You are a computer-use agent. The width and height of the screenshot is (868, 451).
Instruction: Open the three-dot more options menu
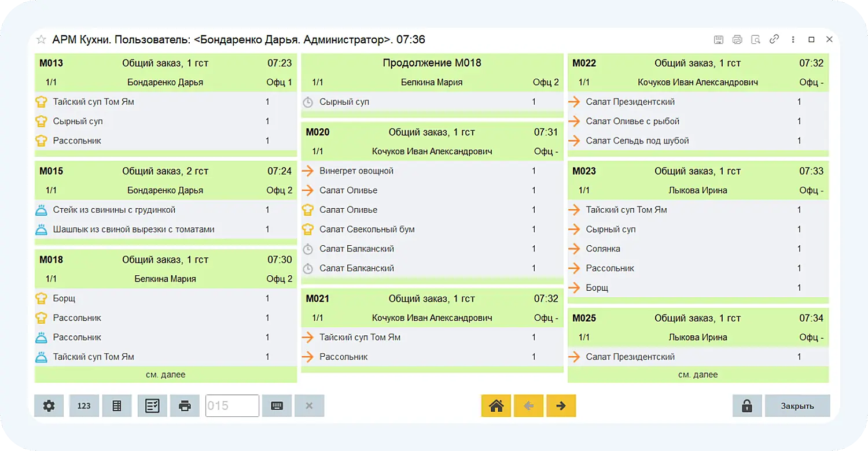(793, 40)
